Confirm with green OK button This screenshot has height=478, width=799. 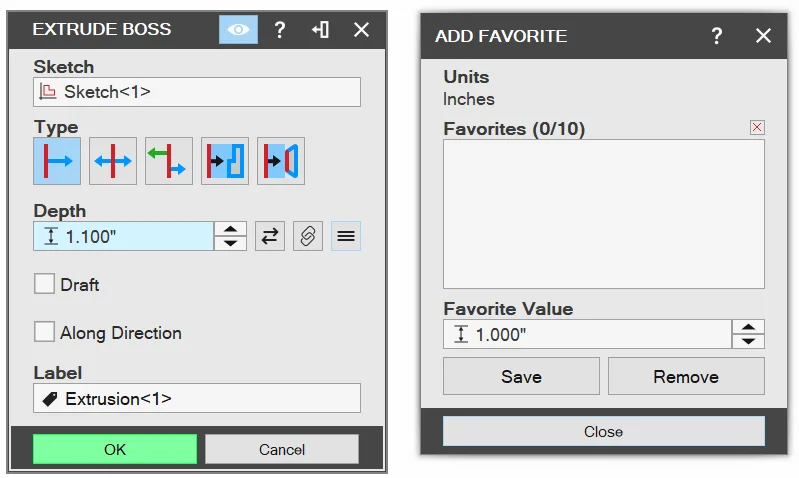click(x=115, y=449)
